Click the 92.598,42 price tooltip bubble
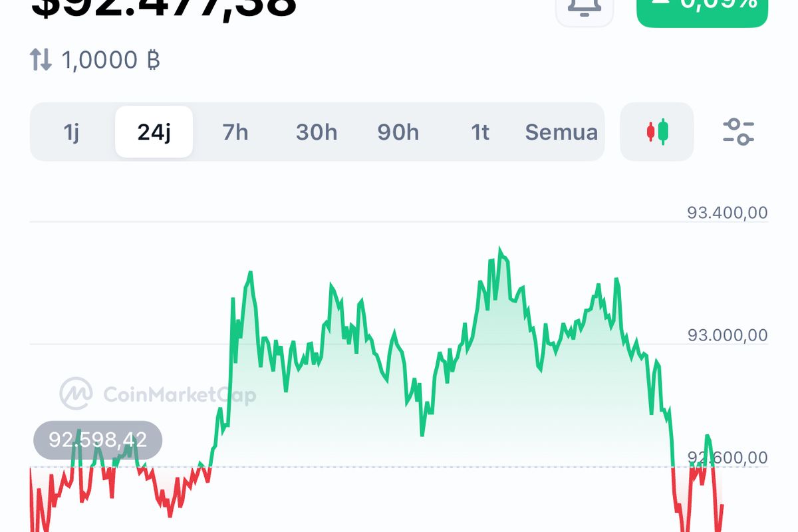Image resolution: width=798 pixels, height=532 pixels. coord(97,439)
